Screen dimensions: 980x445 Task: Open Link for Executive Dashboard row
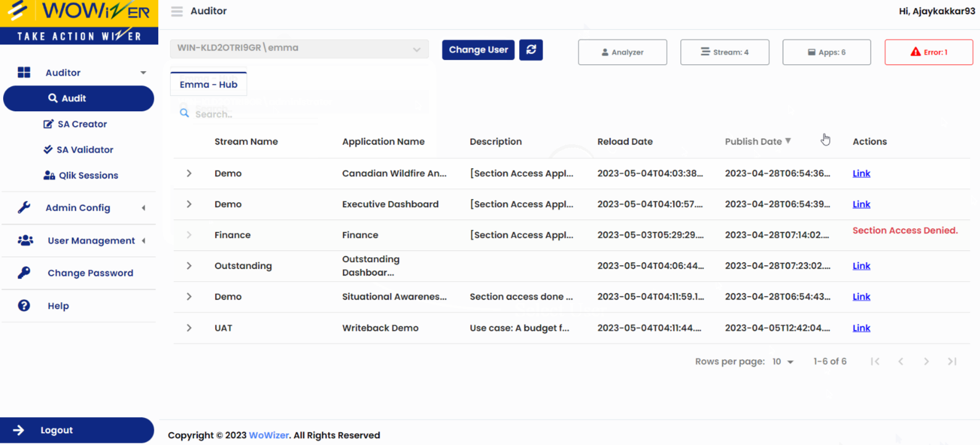click(x=861, y=204)
